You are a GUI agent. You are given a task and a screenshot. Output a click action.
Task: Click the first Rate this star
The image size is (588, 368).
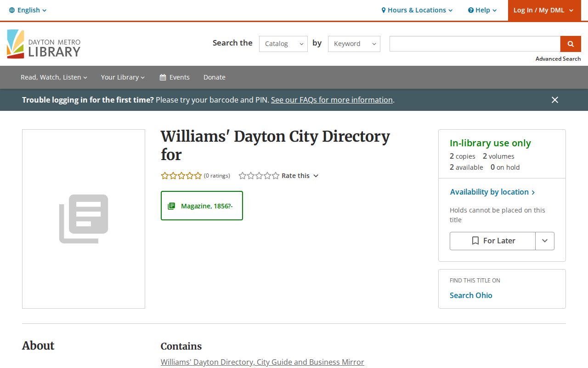coord(243,176)
